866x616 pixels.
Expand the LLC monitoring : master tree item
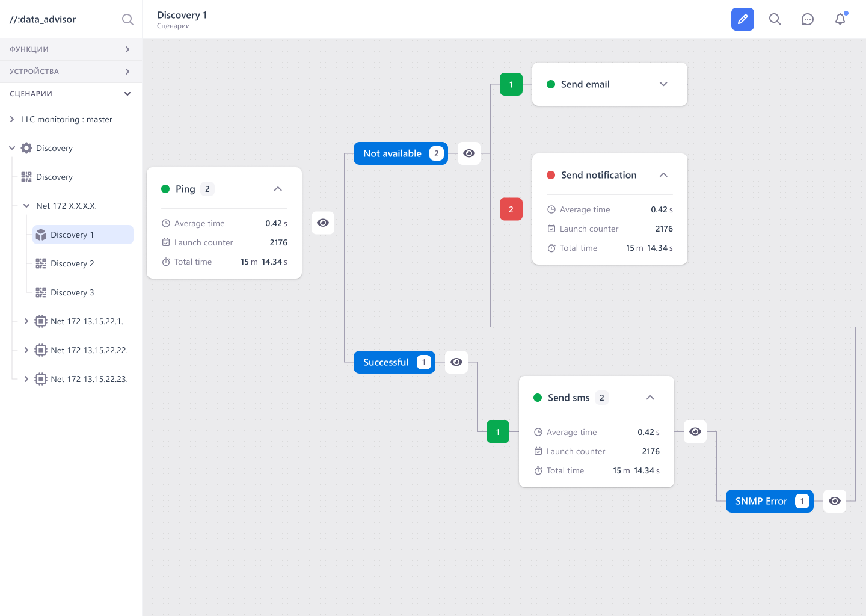[x=12, y=119]
